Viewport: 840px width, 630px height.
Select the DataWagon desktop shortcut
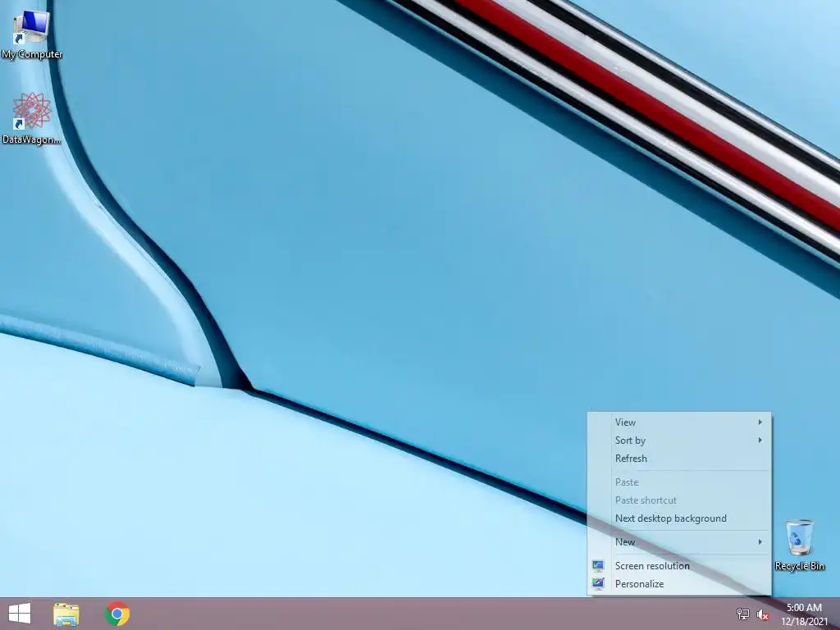tap(32, 118)
